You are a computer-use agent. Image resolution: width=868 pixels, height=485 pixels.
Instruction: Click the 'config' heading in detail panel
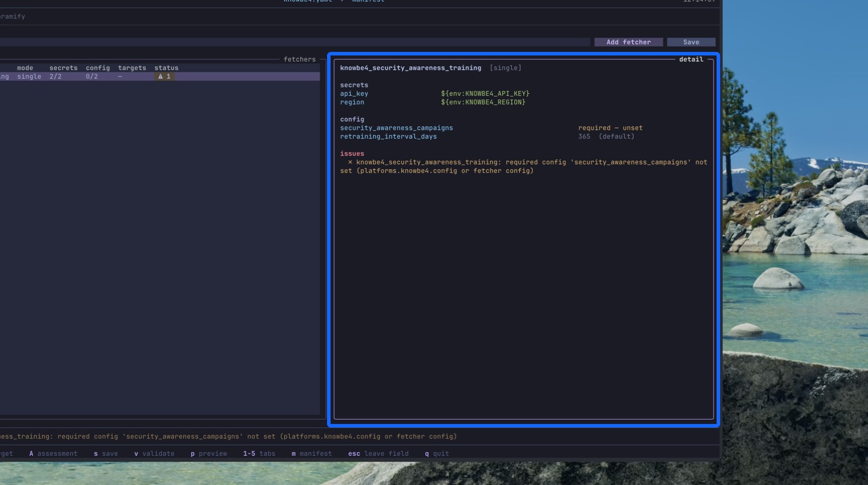(x=352, y=119)
